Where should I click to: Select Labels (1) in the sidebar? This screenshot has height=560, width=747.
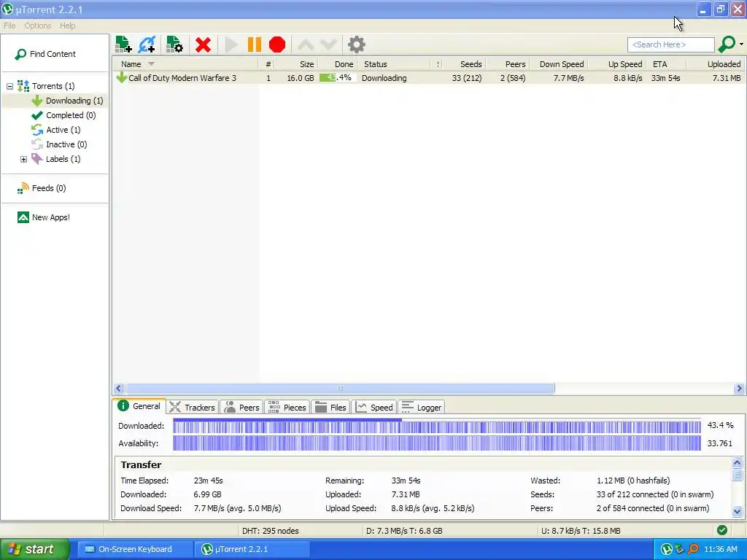(x=56, y=159)
